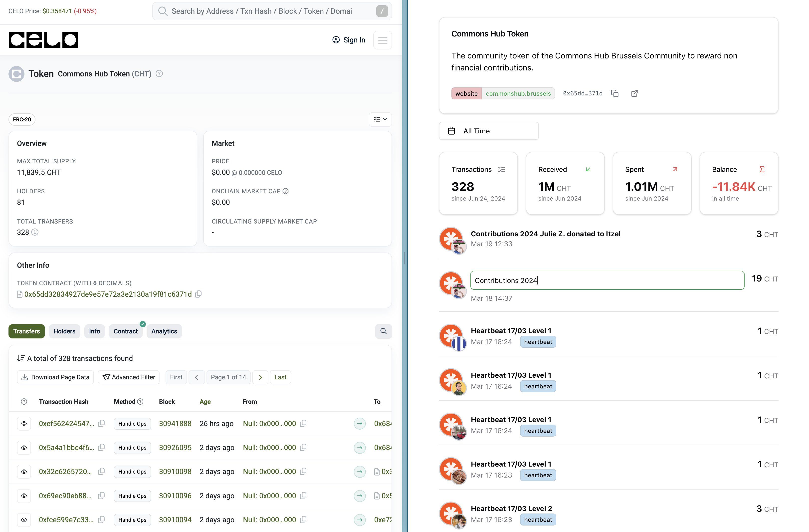Switch to the Holders tab

[x=64, y=331]
